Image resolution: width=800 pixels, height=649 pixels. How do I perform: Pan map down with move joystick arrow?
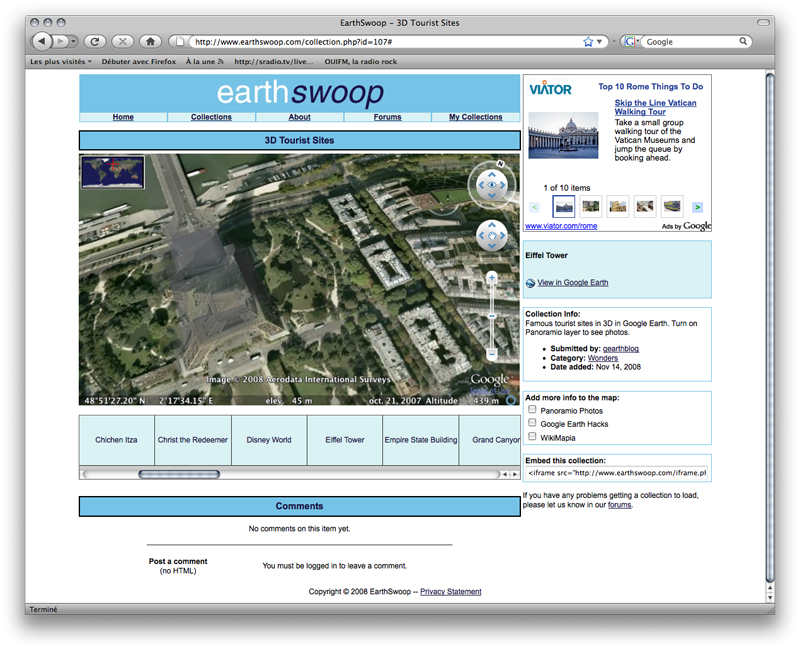click(x=492, y=246)
